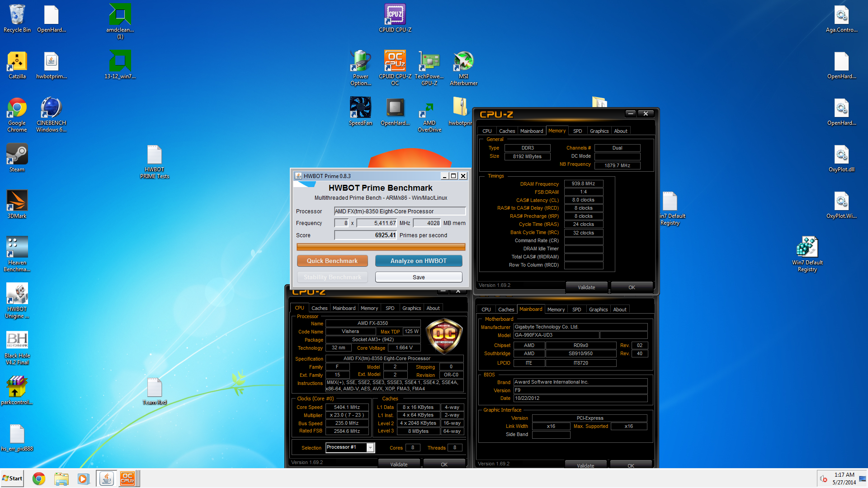
Task: Launch HWBOT Unigine desktop shortcut
Action: 17,300
